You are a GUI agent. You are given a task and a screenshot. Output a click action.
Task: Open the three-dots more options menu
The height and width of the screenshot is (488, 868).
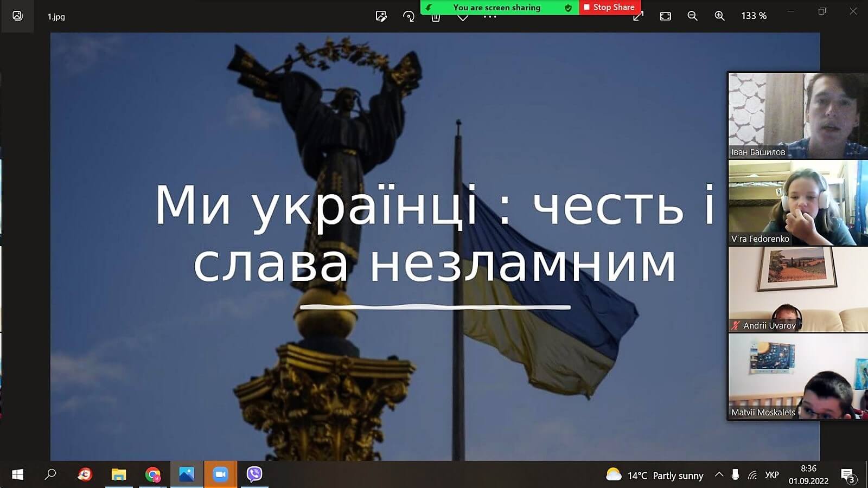point(490,17)
